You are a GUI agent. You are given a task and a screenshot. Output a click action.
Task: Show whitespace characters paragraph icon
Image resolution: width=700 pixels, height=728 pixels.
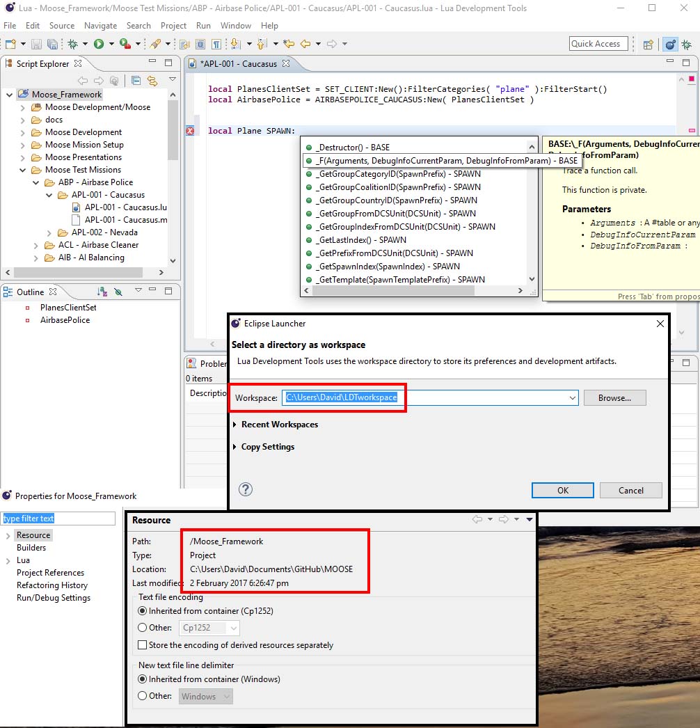pyautogui.click(x=216, y=44)
